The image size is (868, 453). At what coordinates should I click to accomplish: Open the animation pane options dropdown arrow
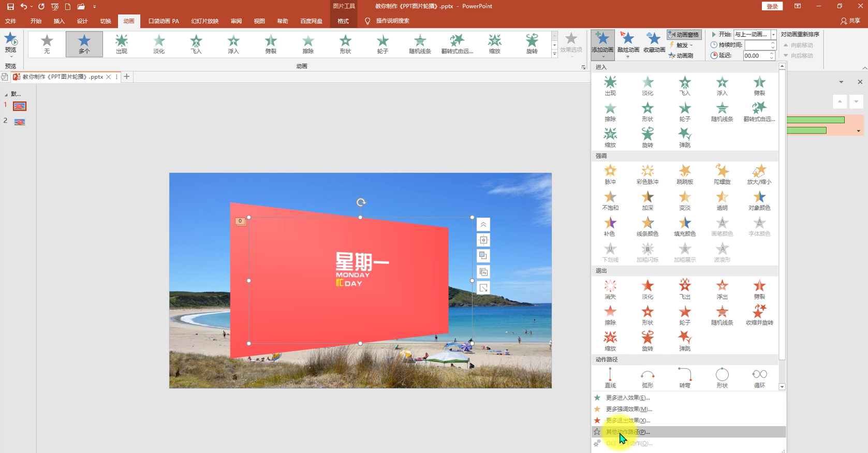click(x=841, y=82)
